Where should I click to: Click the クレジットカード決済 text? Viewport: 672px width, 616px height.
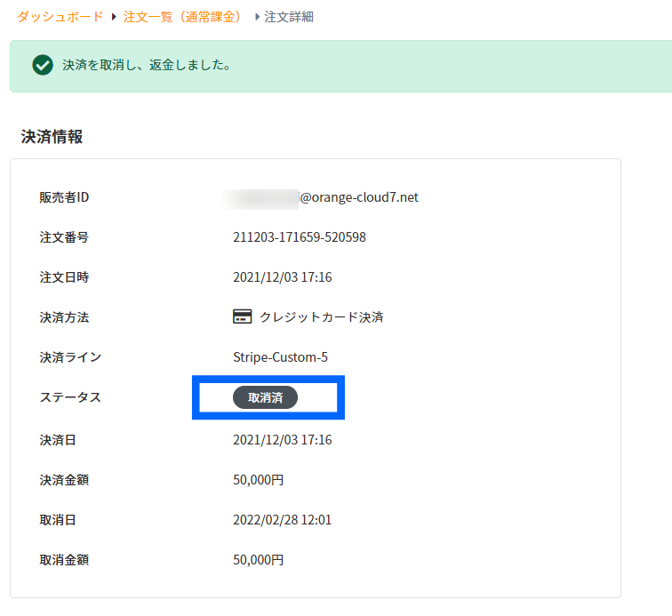tap(322, 317)
